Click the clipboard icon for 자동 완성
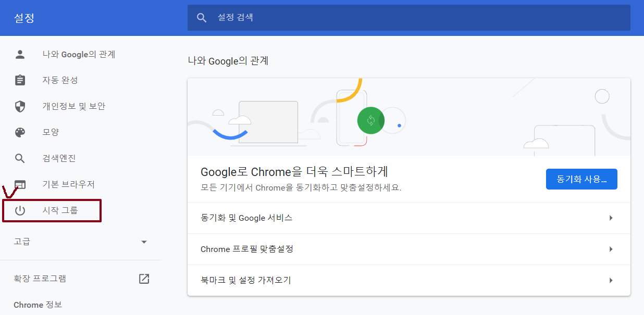Screen dimensions: 644x315 pyautogui.click(x=20, y=80)
